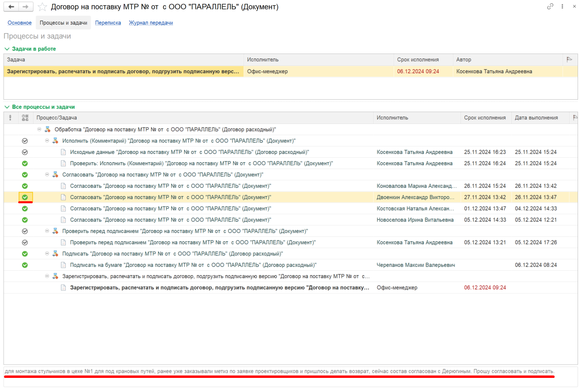Open the three-dot more actions menu

(562, 6)
